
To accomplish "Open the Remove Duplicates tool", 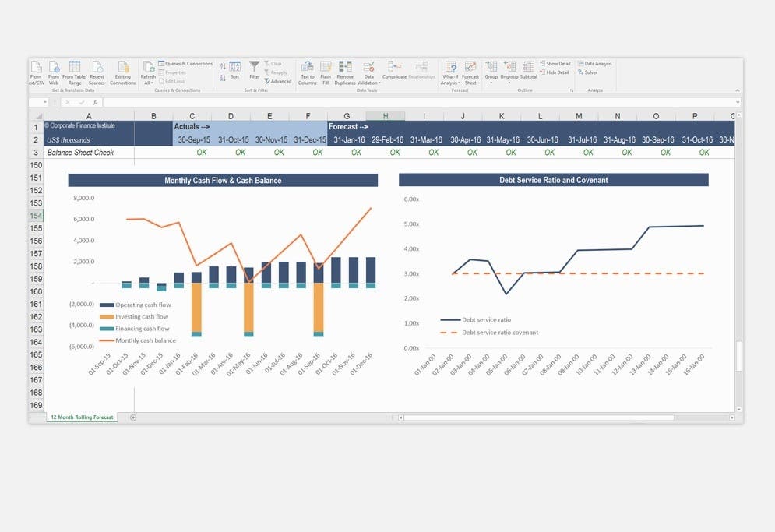I will [345, 72].
